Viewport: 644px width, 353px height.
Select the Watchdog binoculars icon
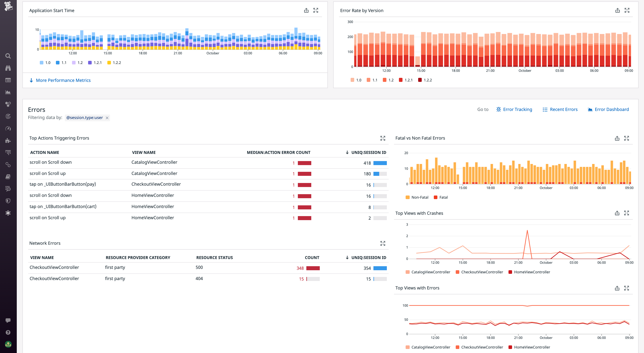(x=8, y=68)
